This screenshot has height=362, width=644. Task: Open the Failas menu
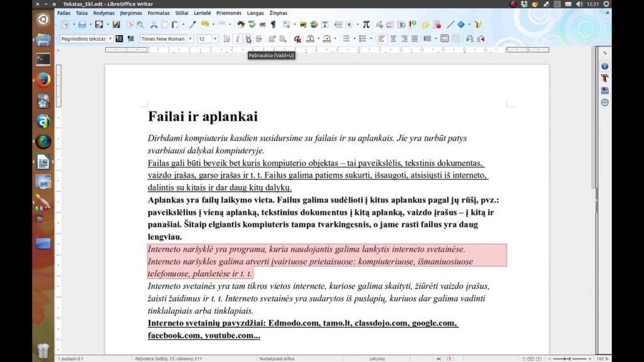[x=64, y=13]
